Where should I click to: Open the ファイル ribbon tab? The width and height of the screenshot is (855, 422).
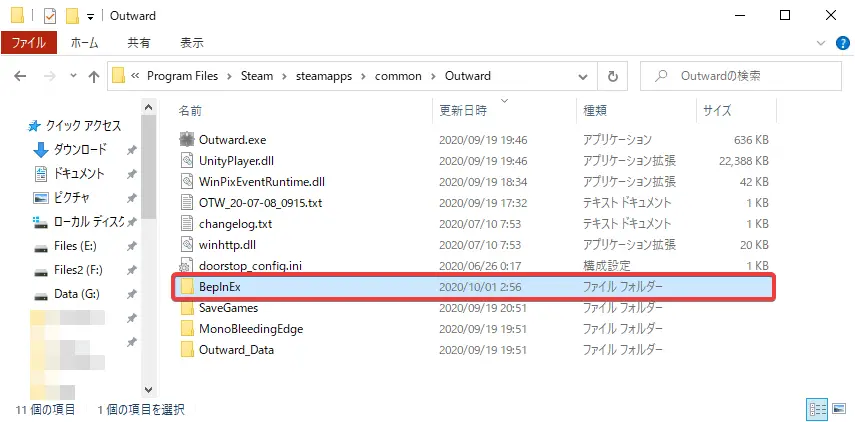29,43
